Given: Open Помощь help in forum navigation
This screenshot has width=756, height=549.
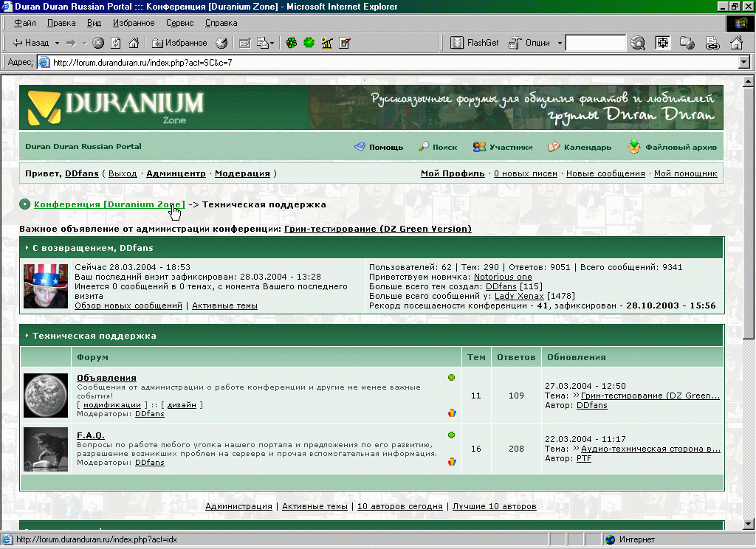Looking at the screenshot, I should pyautogui.click(x=379, y=147).
